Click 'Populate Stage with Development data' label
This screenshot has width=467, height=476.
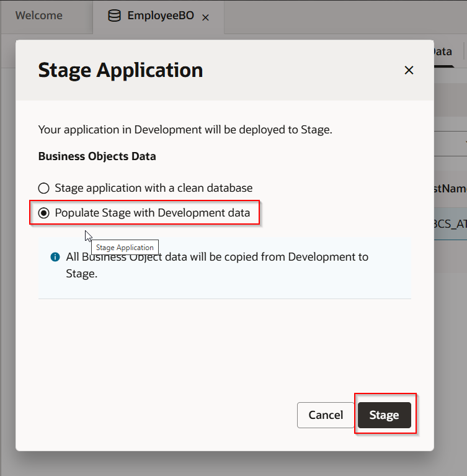152,213
